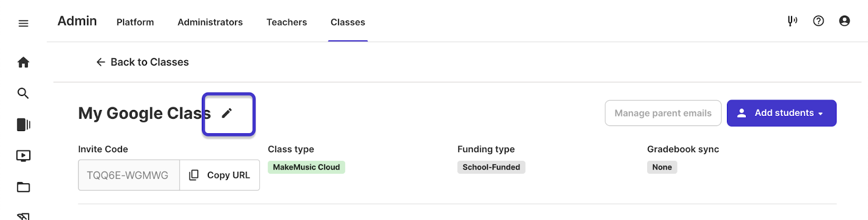Open the folder icon in sidebar
The height and width of the screenshot is (220, 868).
(23, 187)
